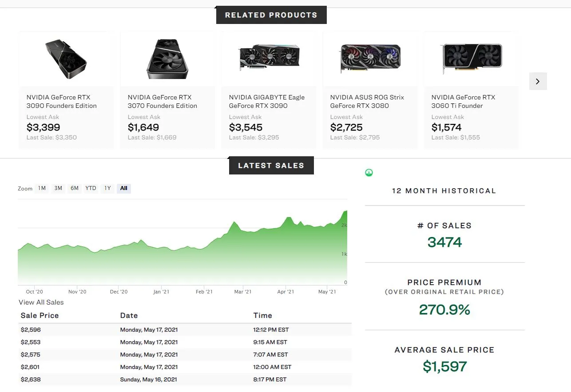This screenshot has height=392, width=571.
Task: Select the 1M chart zoom range
Action: coord(41,188)
